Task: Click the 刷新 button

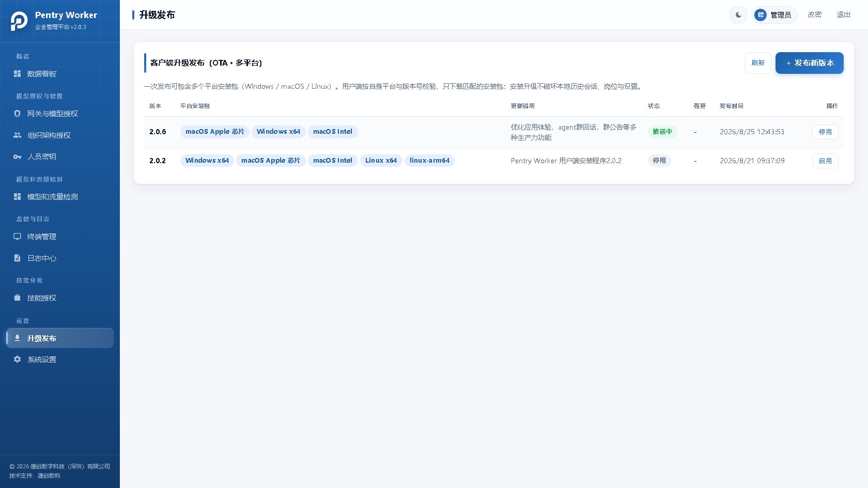Action: tap(758, 63)
